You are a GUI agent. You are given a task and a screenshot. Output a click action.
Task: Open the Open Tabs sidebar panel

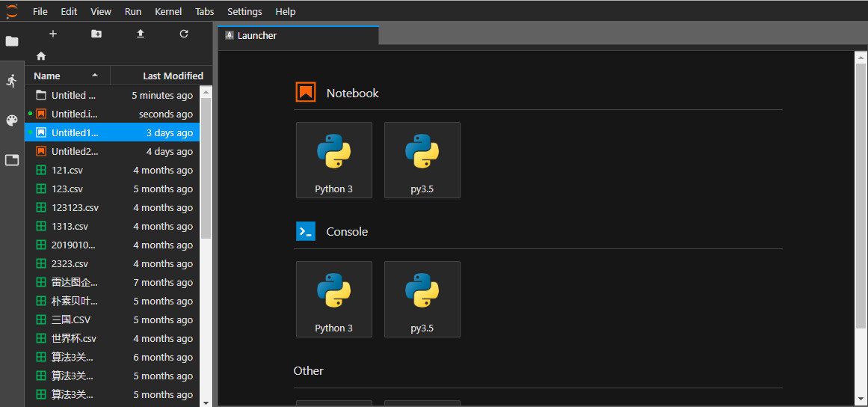pos(12,161)
